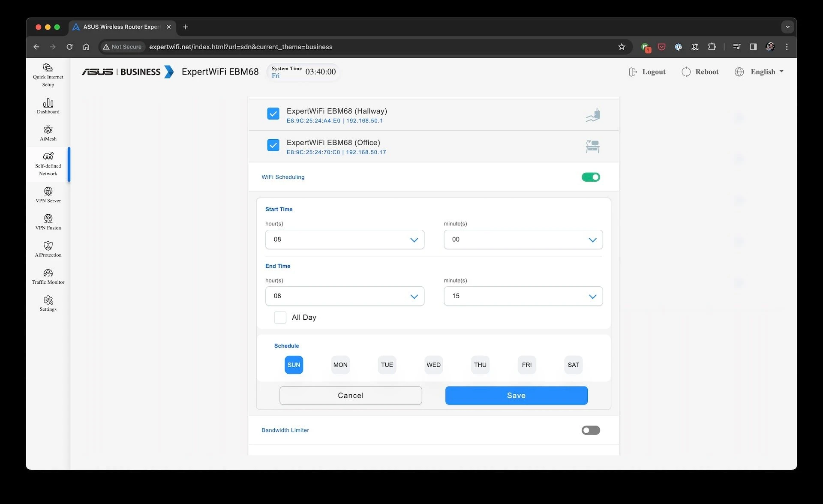
Task: Open the browser profile avatar
Action: coord(770,47)
